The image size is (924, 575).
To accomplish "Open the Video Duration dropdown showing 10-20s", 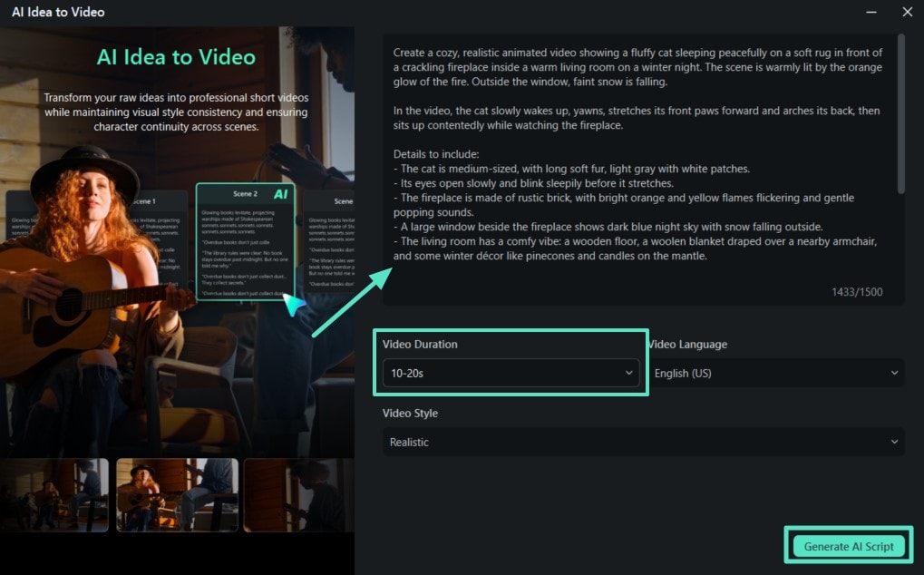I will coord(511,373).
